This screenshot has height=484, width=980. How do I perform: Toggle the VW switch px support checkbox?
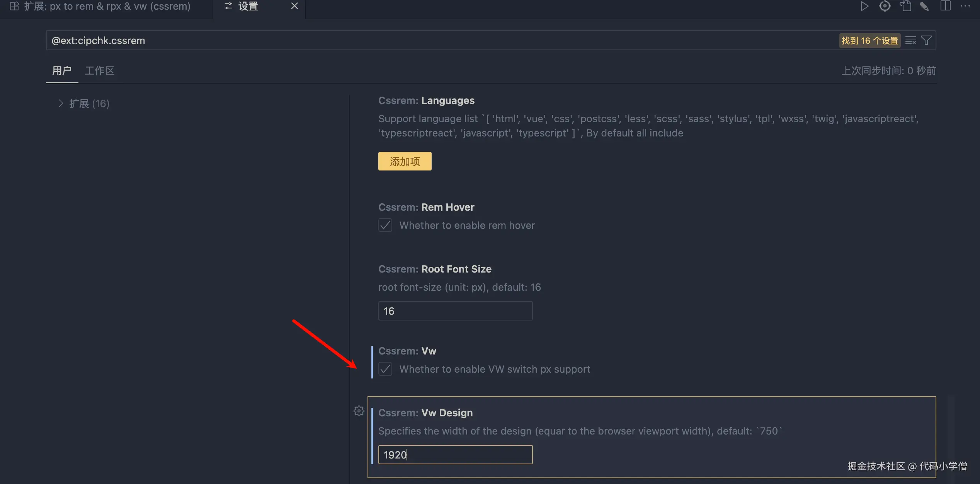click(x=385, y=369)
